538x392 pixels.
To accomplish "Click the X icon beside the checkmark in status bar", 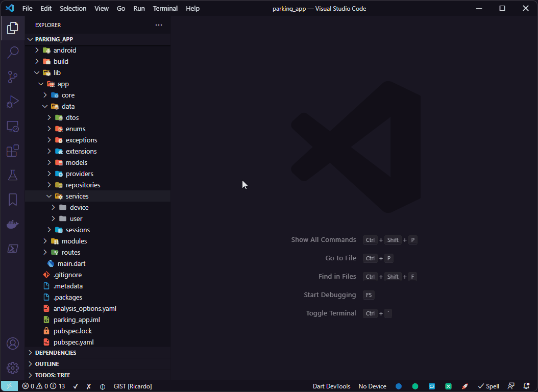I will point(89,386).
